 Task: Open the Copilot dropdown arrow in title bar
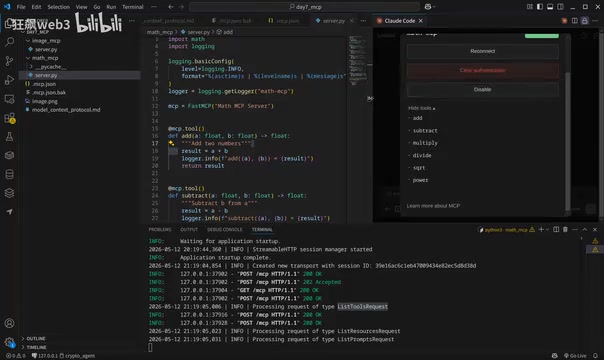coord(434,7)
